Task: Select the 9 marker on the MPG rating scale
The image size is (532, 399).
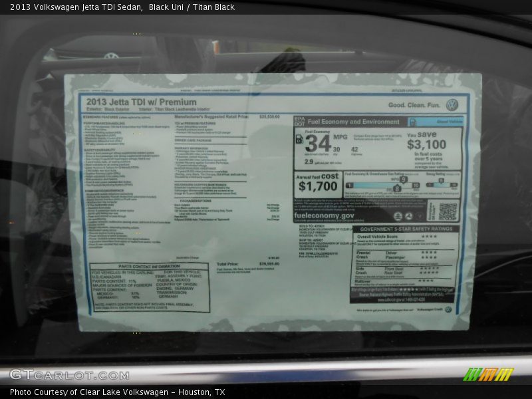Action: [x=402, y=180]
